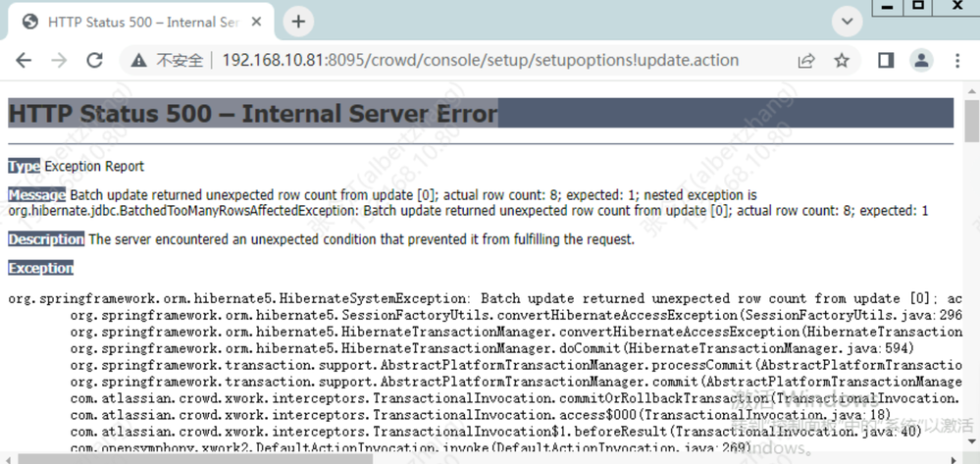The image size is (980, 464).
Task: Click the globe favicon on the tab
Action: click(x=30, y=22)
